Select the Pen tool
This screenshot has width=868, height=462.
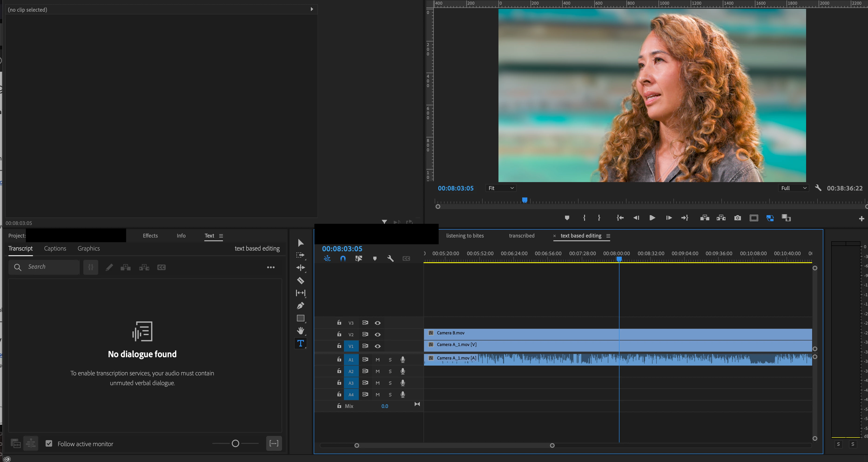pos(300,306)
